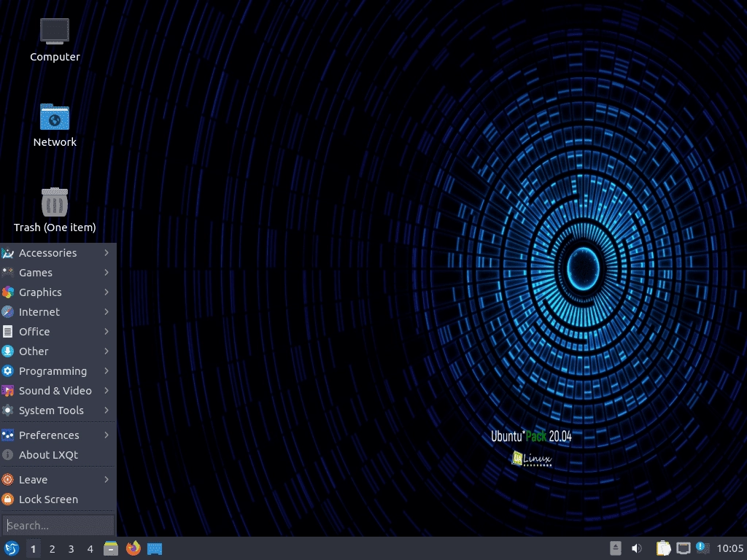Choose Lock Screen from the menu
Image resolution: width=747 pixels, height=560 pixels.
(58, 499)
